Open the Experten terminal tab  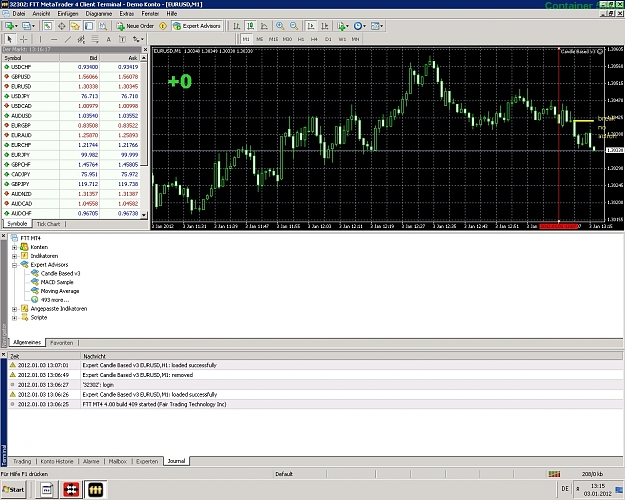147,461
